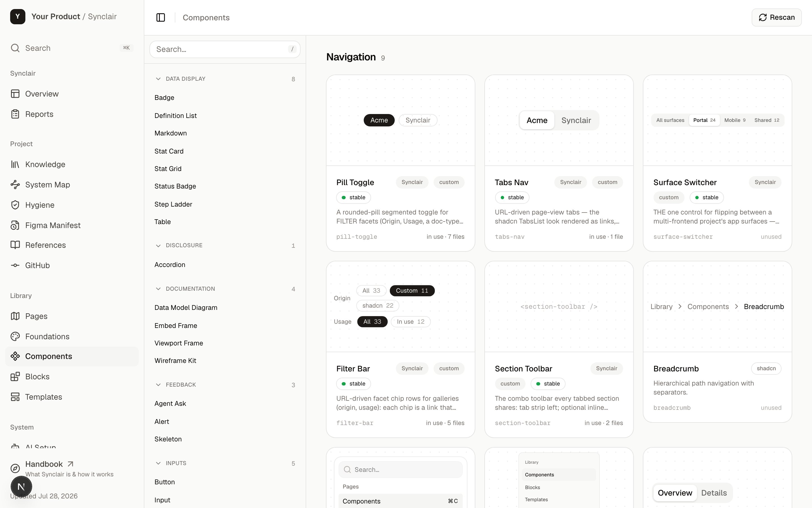Click Components row in command palette preview
The width and height of the screenshot is (812, 508).
400,501
